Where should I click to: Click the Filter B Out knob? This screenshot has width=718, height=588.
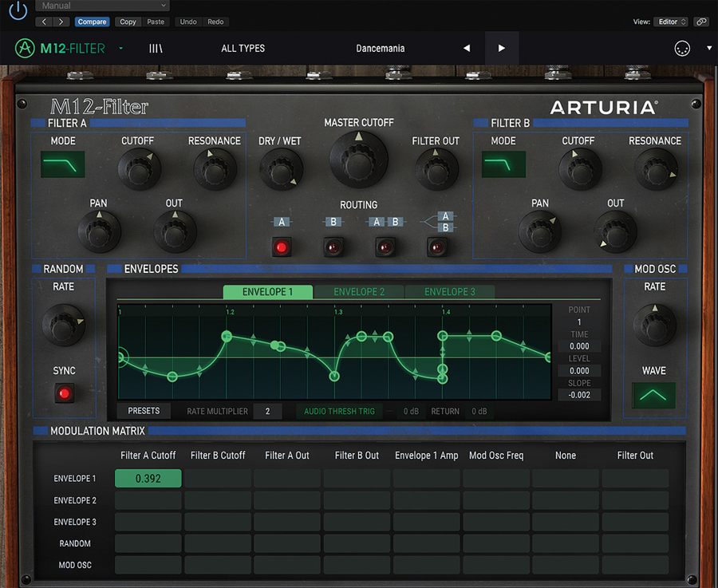point(616,231)
